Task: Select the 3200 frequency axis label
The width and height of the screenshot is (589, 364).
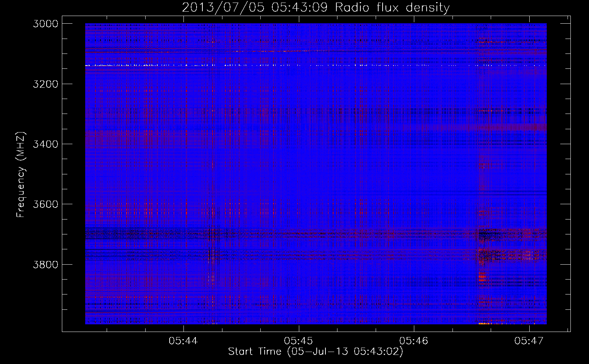Action: [x=46, y=84]
